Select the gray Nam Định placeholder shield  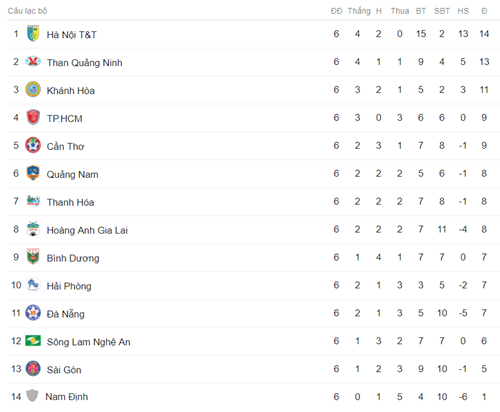(32, 396)
